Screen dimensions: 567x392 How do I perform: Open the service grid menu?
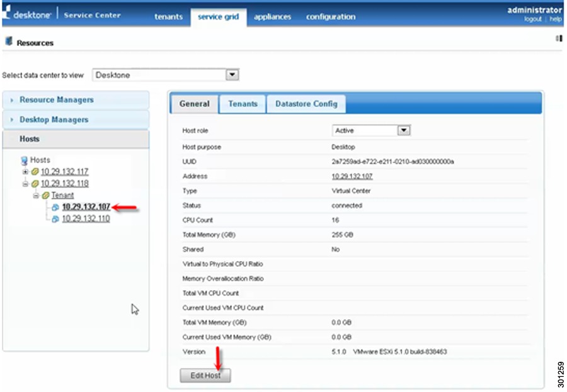[x=219, y=16]
